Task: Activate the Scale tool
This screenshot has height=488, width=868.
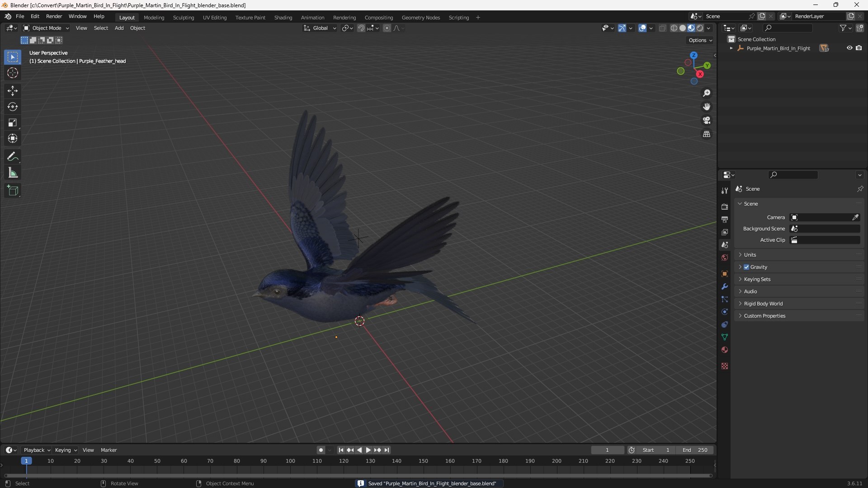Action: [13, 122]
